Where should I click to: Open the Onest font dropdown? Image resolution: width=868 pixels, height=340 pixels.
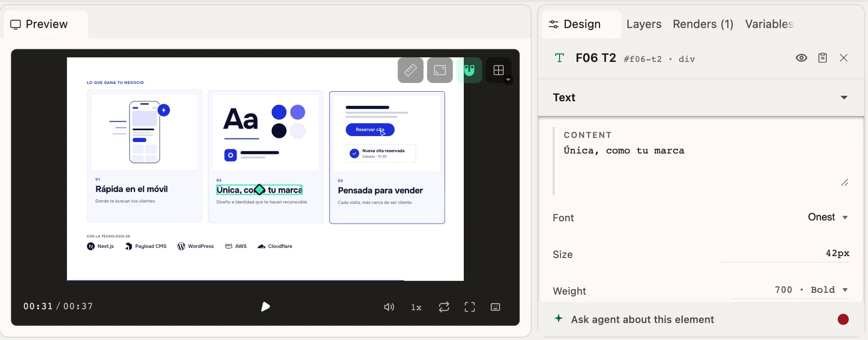828,217
